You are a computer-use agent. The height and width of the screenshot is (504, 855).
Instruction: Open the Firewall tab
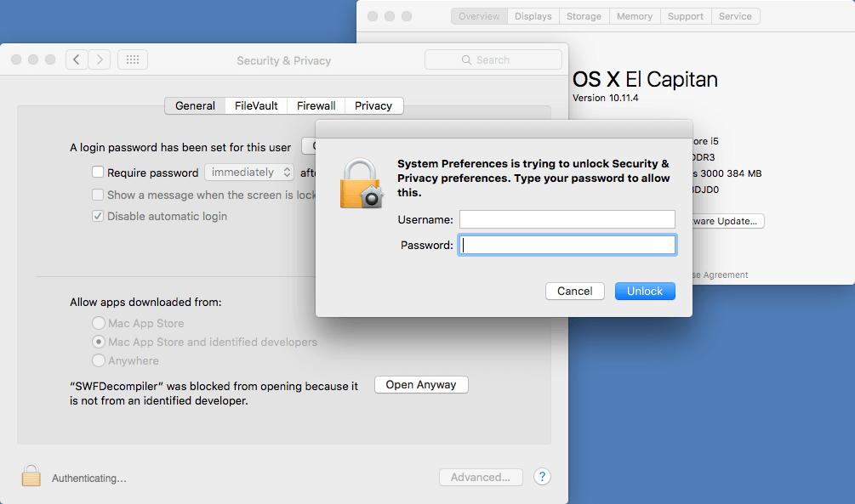coord(316,105)
